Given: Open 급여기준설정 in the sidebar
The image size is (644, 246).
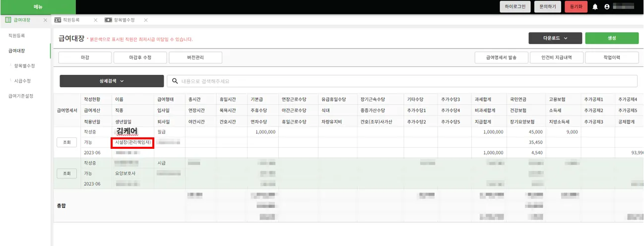Looking at the screenshot, I should coord(21,96).
